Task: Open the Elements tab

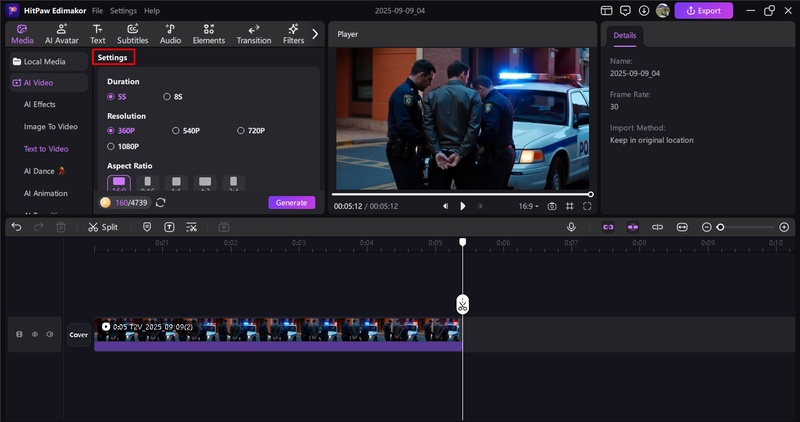Action: pos(209,34)
